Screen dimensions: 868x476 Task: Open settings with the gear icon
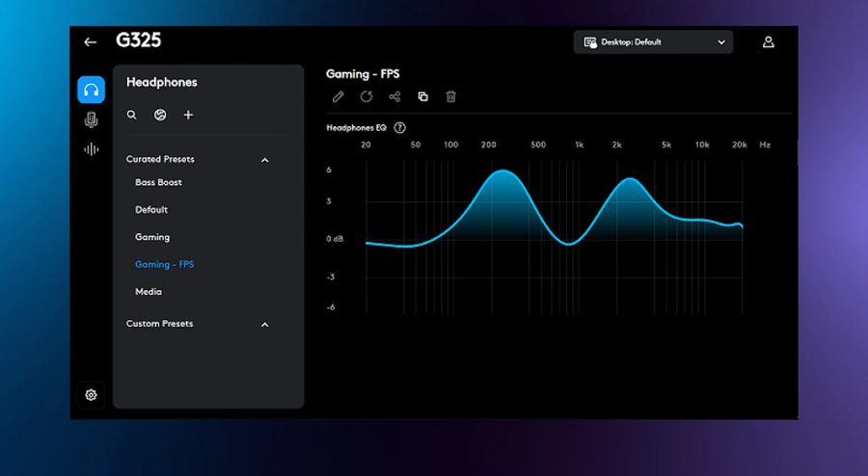pos(91,395)
